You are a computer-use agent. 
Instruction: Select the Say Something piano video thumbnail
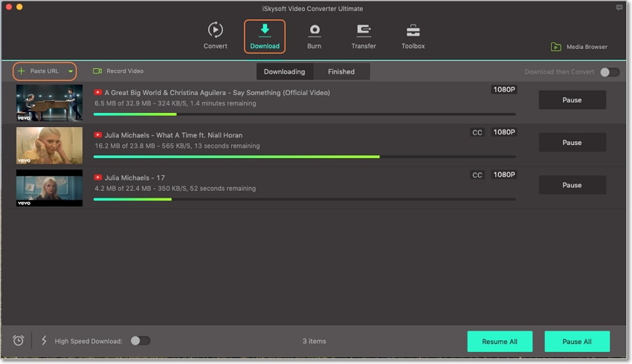49,103
